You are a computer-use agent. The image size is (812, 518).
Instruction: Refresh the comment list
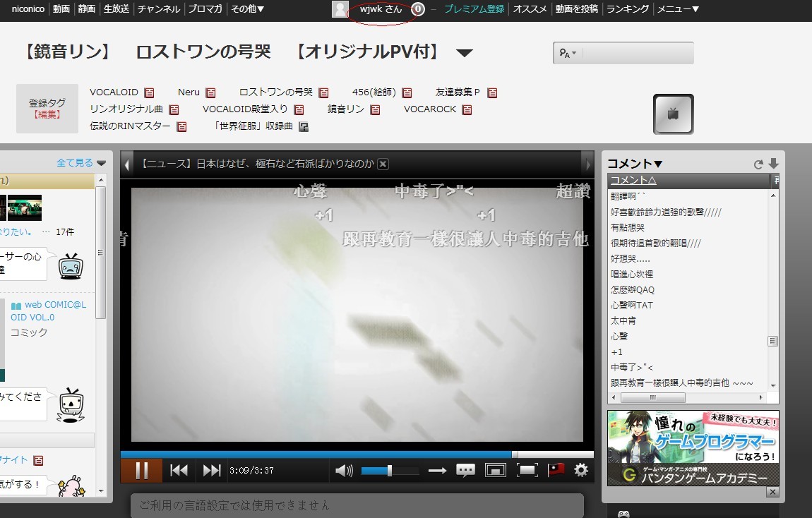(x=758, y=164)
